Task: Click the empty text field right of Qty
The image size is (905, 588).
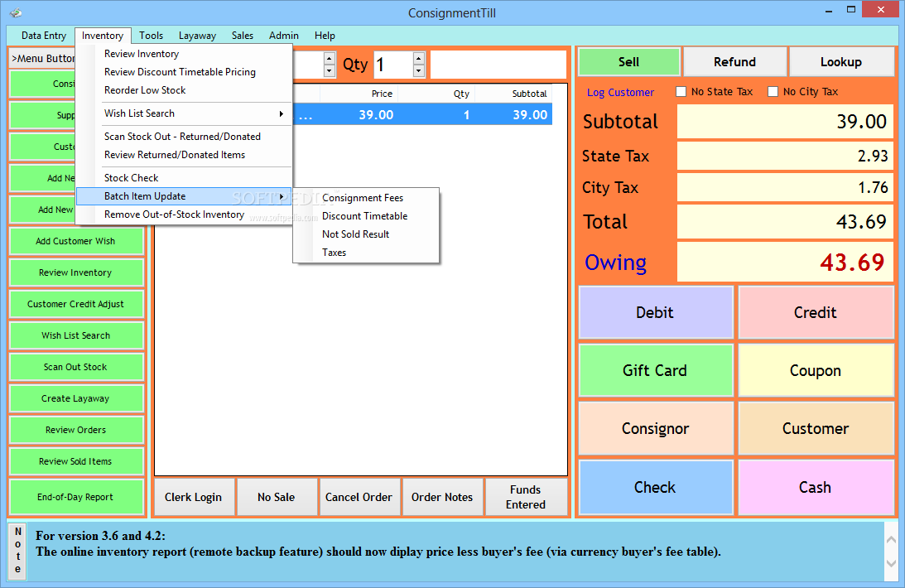Action: tap(498, 65)
